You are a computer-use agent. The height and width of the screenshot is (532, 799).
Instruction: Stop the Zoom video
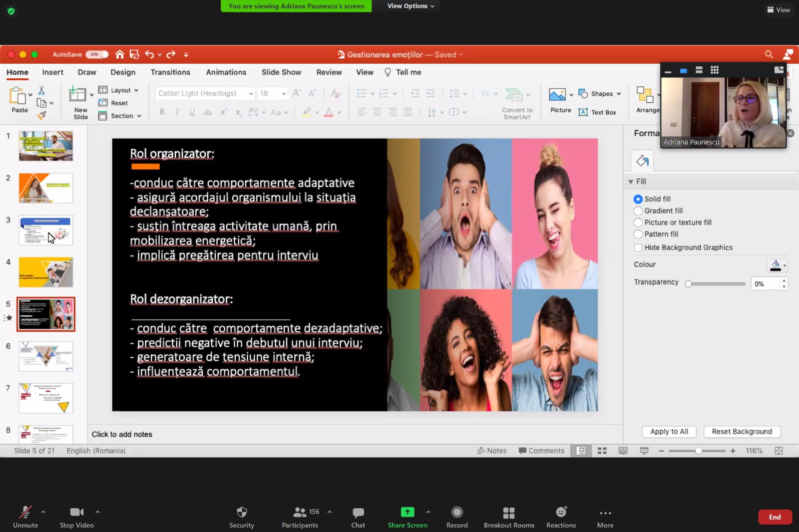(77, 518)
